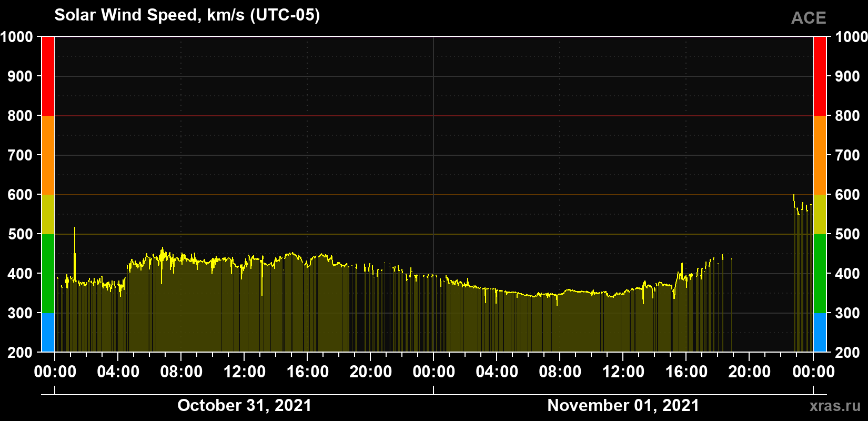Click the 12:00 tick on October 31
The width and height of the screenshot is (868, 421).
tap(244, 372)
